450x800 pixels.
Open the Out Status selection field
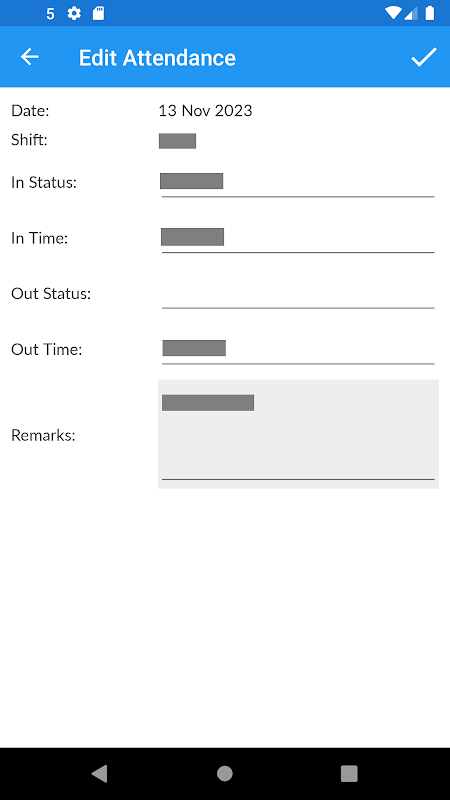[298, 294]
